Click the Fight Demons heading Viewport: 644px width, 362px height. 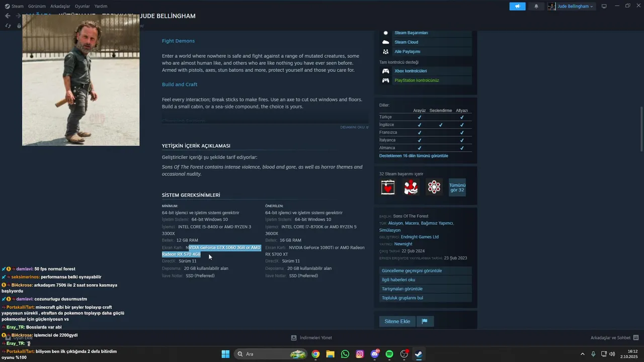178,41
